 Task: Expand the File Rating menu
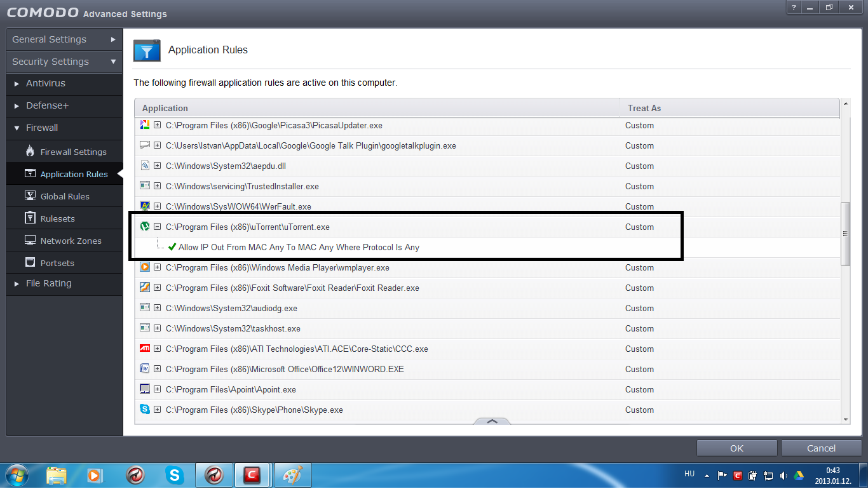click(64, 283)
